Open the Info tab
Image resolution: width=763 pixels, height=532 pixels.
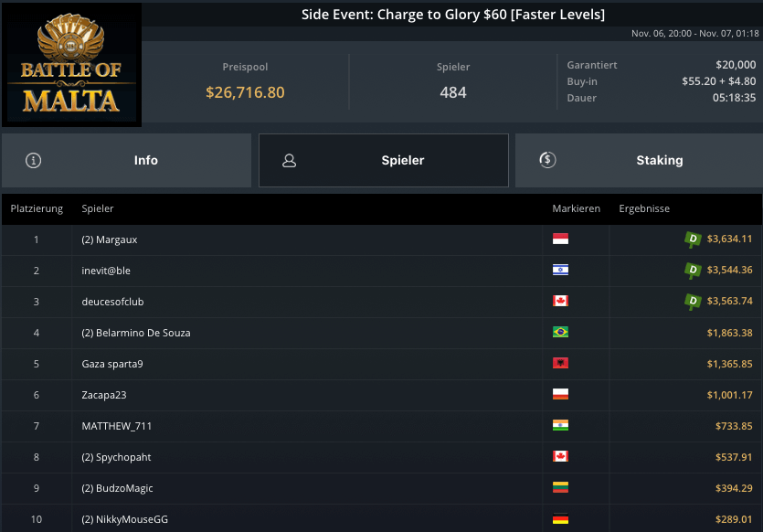(126, 160)
